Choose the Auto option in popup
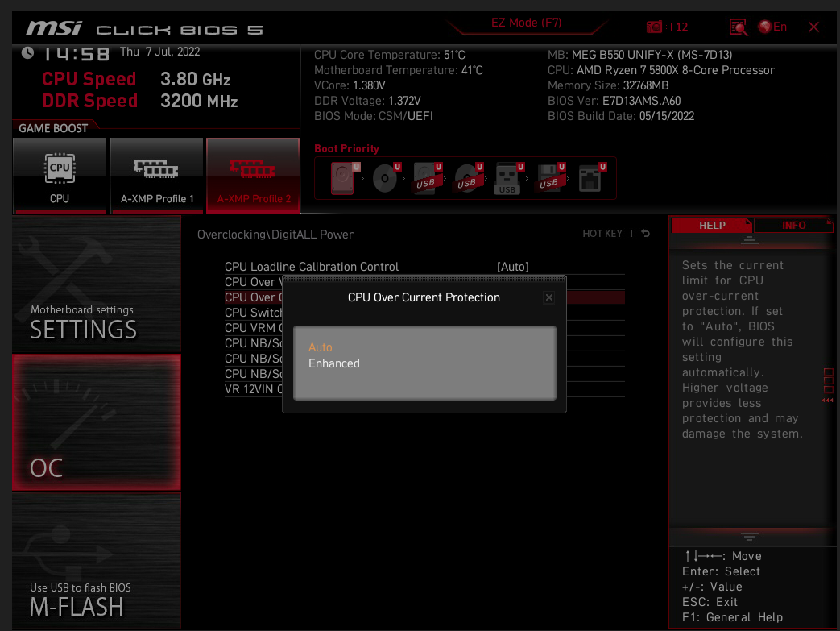Viewport: 840px width, 631px height. tap(321, 347)
